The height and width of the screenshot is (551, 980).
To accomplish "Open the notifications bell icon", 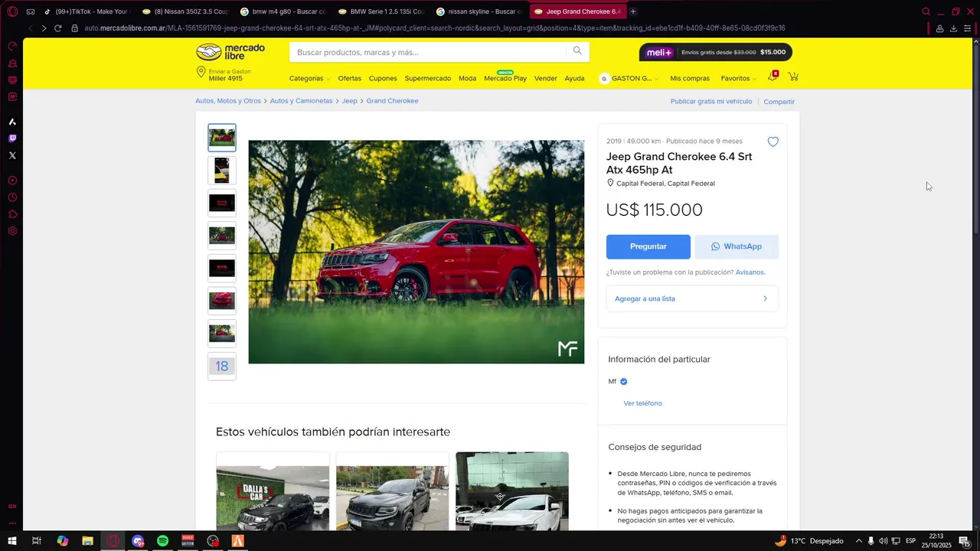I will [x=773, y=77].
